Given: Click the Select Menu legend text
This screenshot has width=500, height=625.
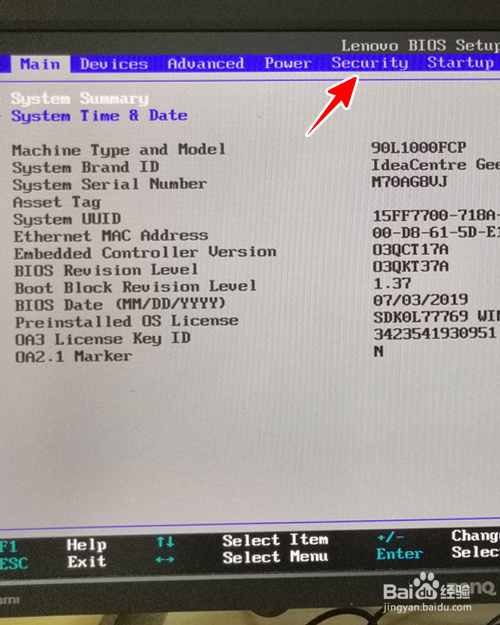Looking at the screenshot, I should [x=276, y=557].
